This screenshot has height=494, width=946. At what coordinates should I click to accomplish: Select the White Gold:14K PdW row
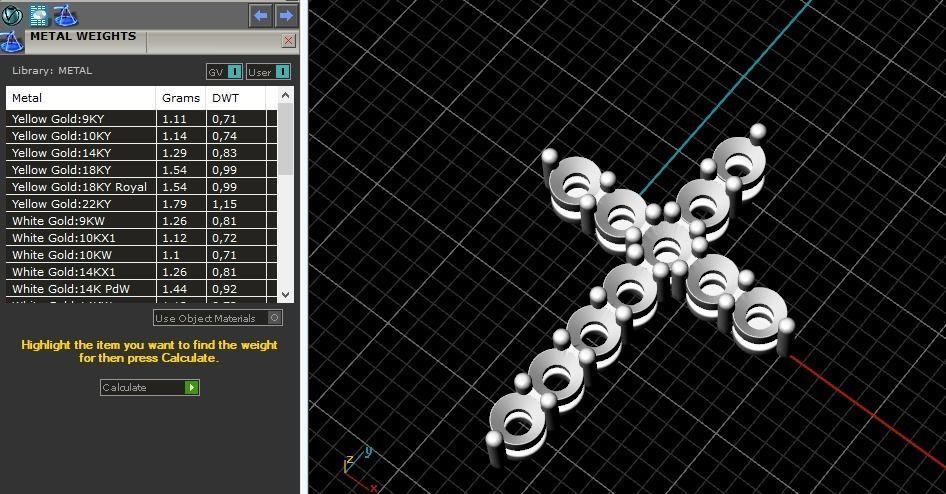click(x=141, y=288)
